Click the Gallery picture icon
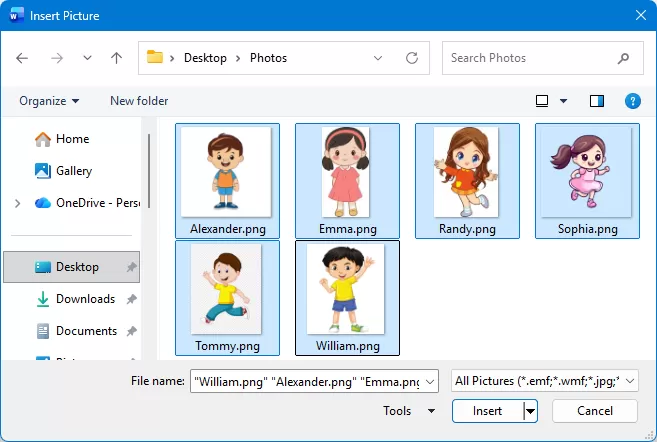The height and width of the screenshot is (442, 657). [43, 171]
